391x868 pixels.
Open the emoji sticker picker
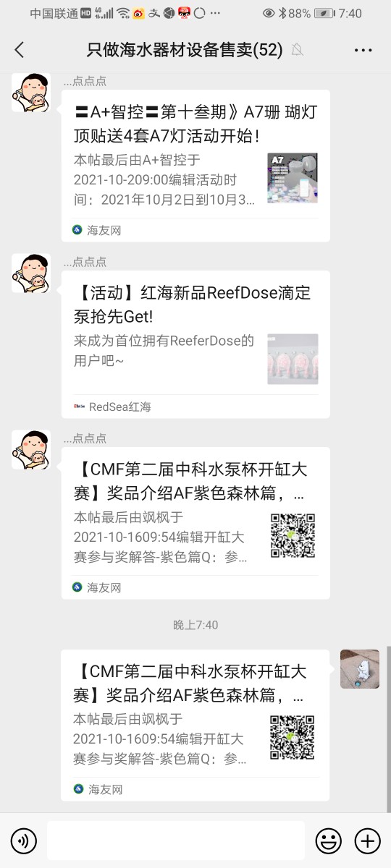click(328, 841)
